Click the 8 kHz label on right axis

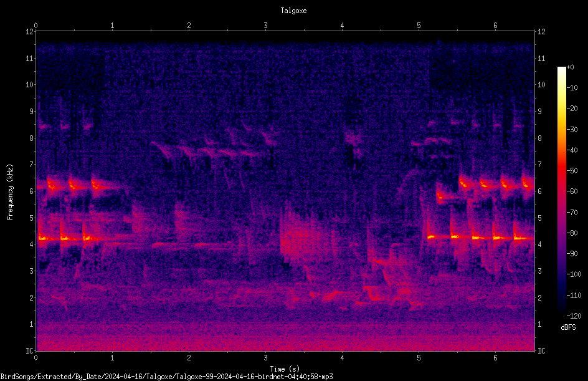[539, 138]
